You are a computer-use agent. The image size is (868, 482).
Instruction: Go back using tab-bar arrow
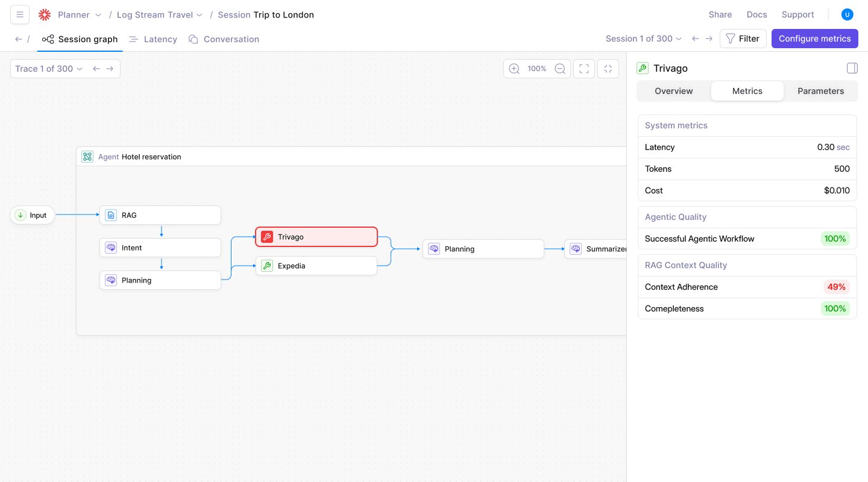pyautogui.click(x=19, y=39)
